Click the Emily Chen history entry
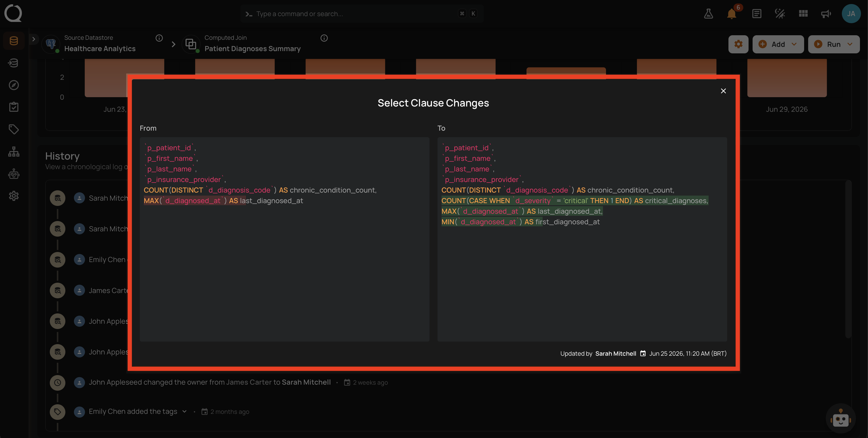This screenshot has height=438, width=868. click(x=108, y=260)
